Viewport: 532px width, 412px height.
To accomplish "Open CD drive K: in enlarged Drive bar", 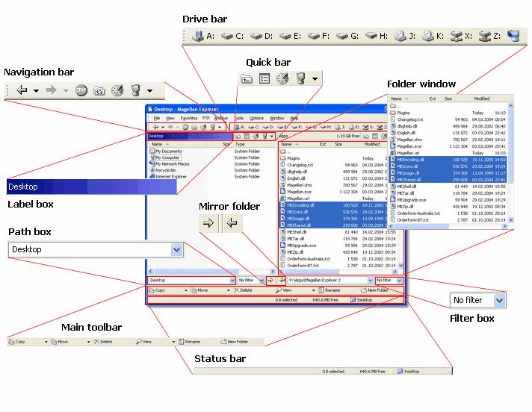I will [x=433, y=36].
